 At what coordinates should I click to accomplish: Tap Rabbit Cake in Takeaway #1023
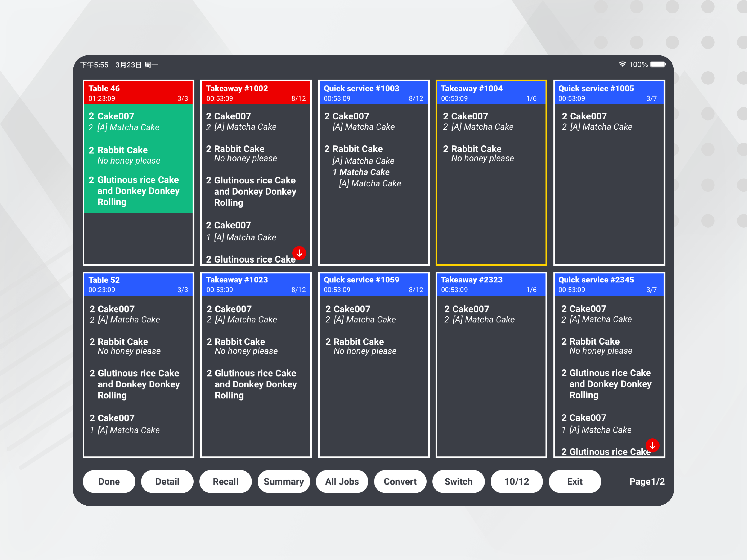pyautogui.click(x=236, y=342)
